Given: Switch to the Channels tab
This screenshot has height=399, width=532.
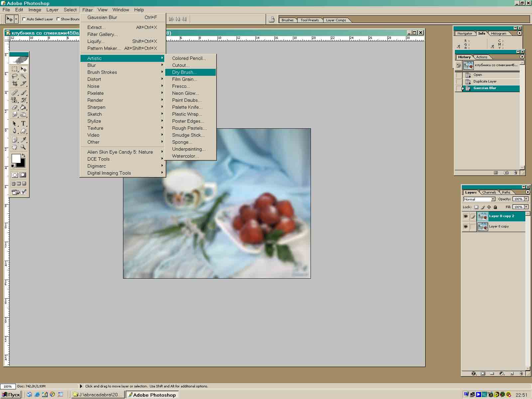Looking at the screenshot, I should click(489, 192).
